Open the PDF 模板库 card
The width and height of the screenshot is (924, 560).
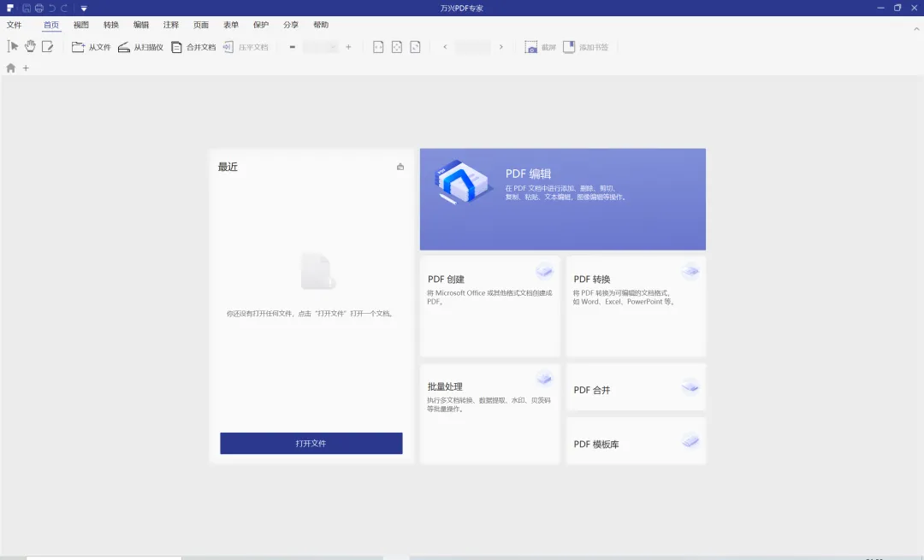pyautogui.click(x=636, y=441)
